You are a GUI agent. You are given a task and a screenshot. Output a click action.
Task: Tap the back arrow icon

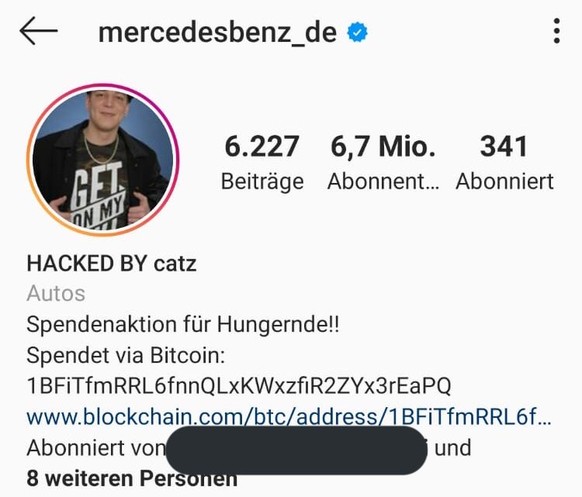pos(39,31)
